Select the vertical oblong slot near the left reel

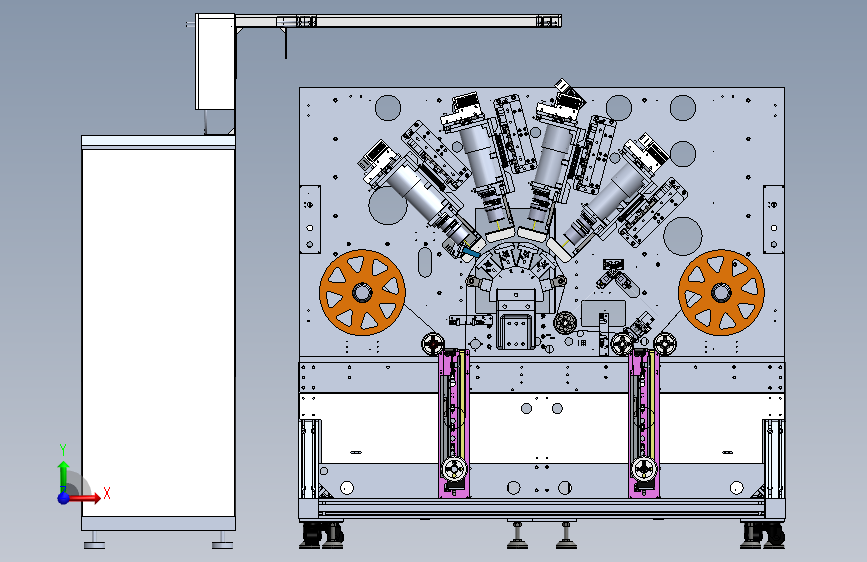pyautogui.click(x=425, y=262)
